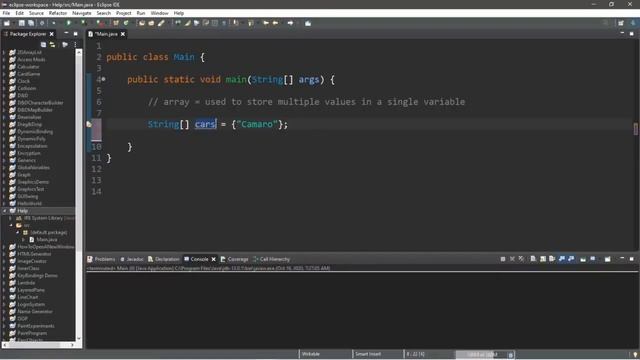Toggle Show Console on Standard Error change
This screenshot has width=640, height=360.
[x=571, y=259]
